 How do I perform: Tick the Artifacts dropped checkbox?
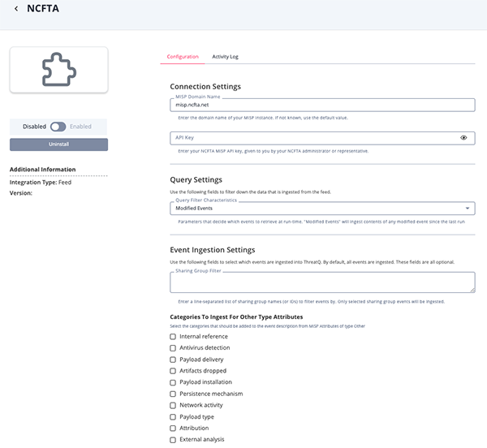pos(173,371)
